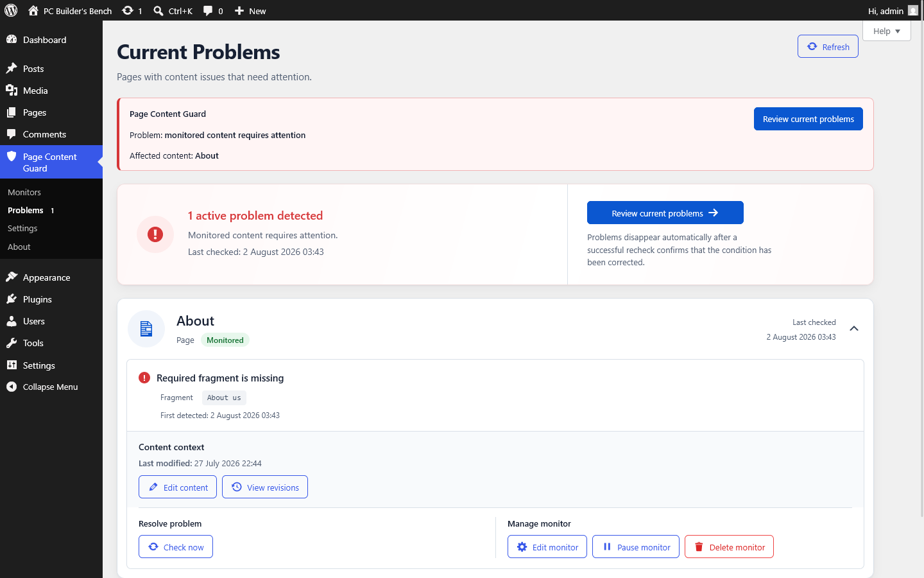Expand the Help dropdown
The image size is (924, 578).
(887, 31)
